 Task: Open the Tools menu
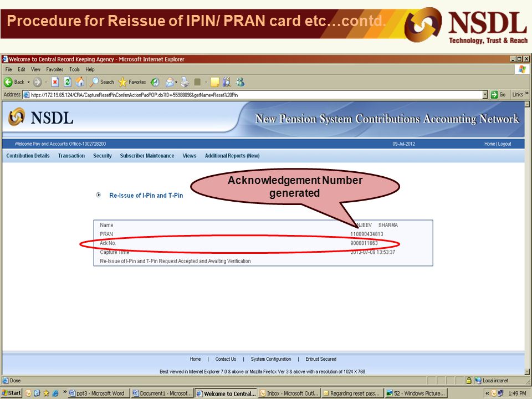pos(74,70)
